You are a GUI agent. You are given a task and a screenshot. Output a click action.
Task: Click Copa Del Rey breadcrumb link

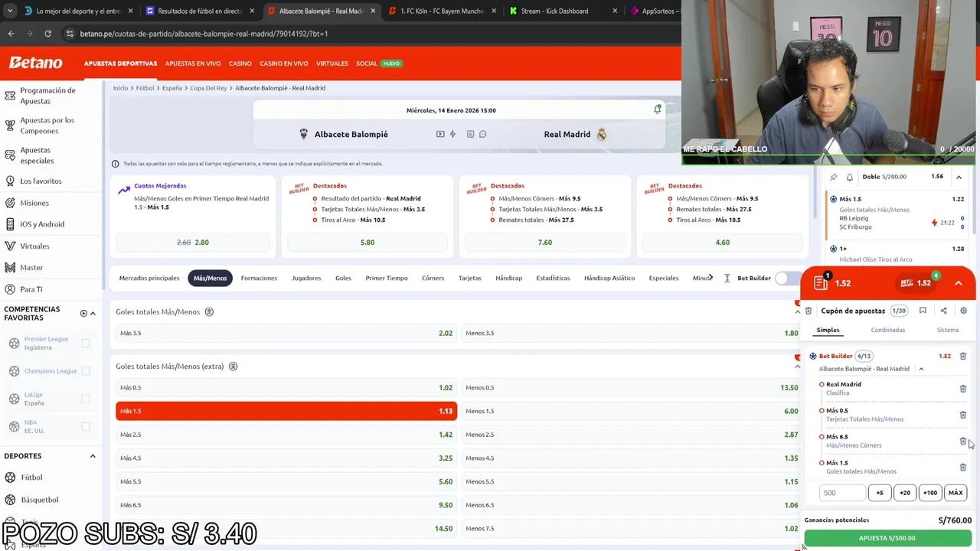208,88
